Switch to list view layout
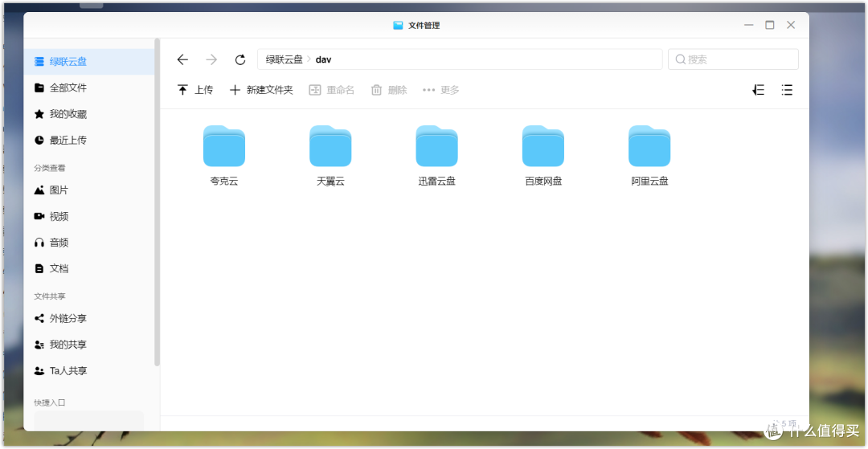Viewport: 868px width, 449px height. pyautogui.click(x=787, y=90)
